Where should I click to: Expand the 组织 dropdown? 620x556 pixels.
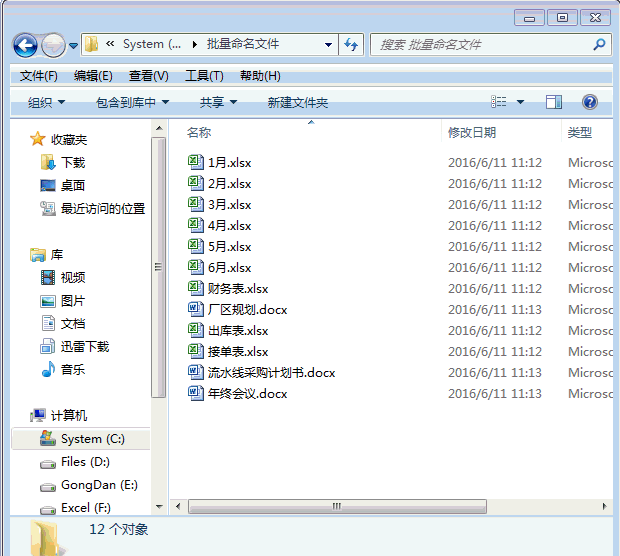46,103
